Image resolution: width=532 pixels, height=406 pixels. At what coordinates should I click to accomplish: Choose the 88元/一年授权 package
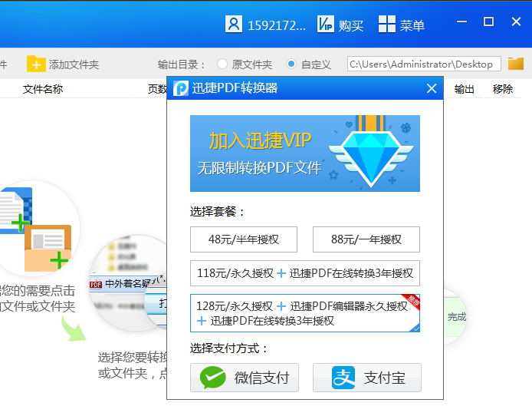point(366,239)
